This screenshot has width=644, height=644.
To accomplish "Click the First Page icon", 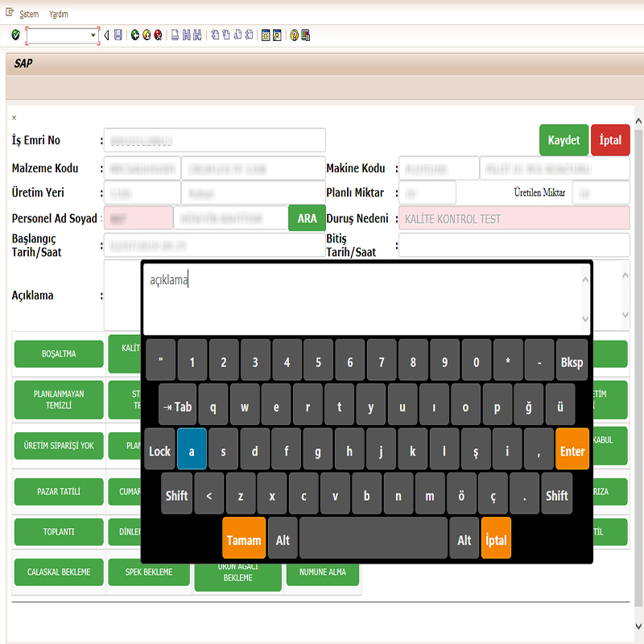I will (x=215, y=35).
